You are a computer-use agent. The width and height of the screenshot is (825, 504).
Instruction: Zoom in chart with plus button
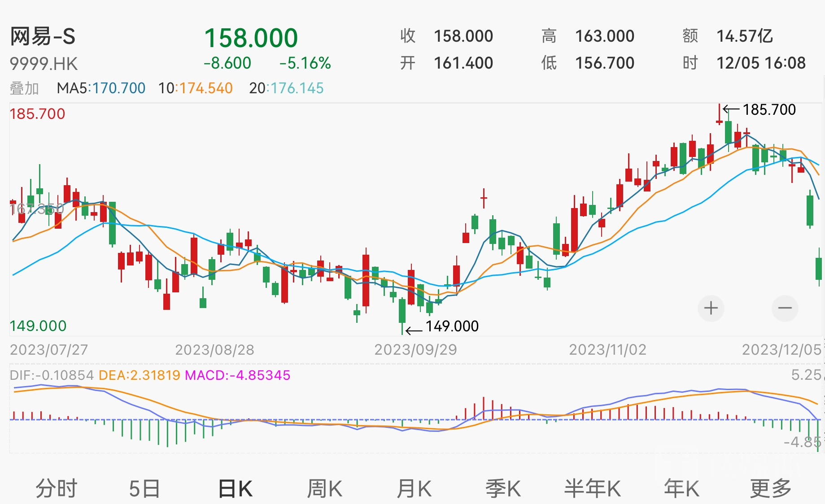tap(711, 308)
